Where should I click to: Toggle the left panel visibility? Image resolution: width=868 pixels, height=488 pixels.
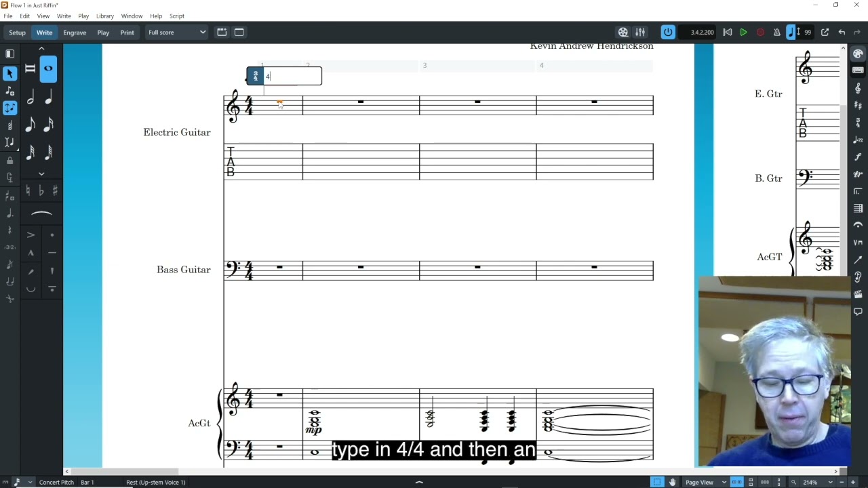click(x=9, y=54)
